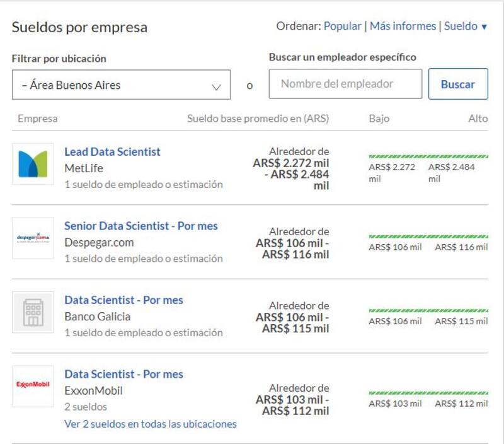Click the MetLife company logo
Screen dimensions: 504x444
point(33,164)
